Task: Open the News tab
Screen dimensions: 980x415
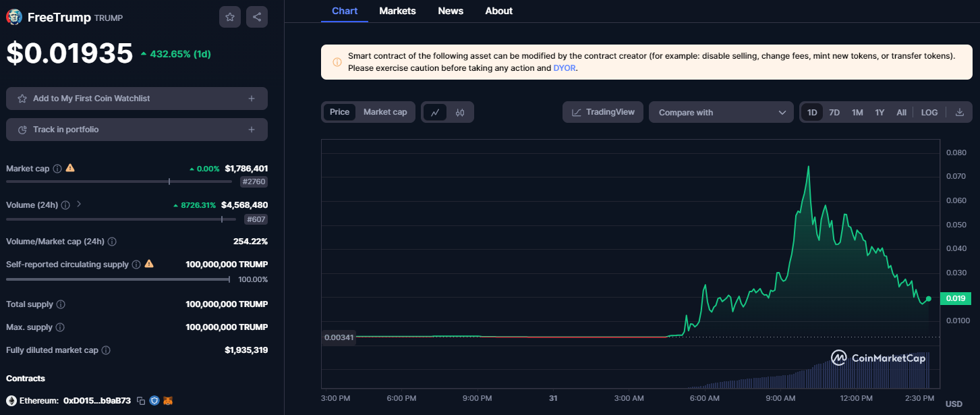Action: [451, 11]
